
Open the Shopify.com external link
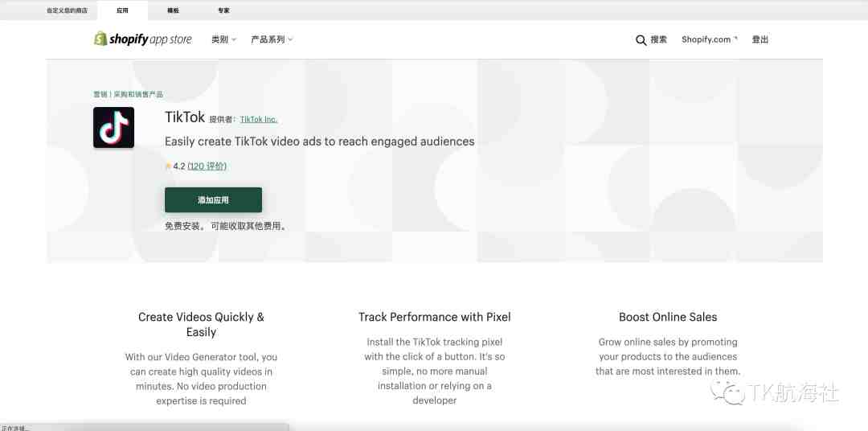[710, 39]
